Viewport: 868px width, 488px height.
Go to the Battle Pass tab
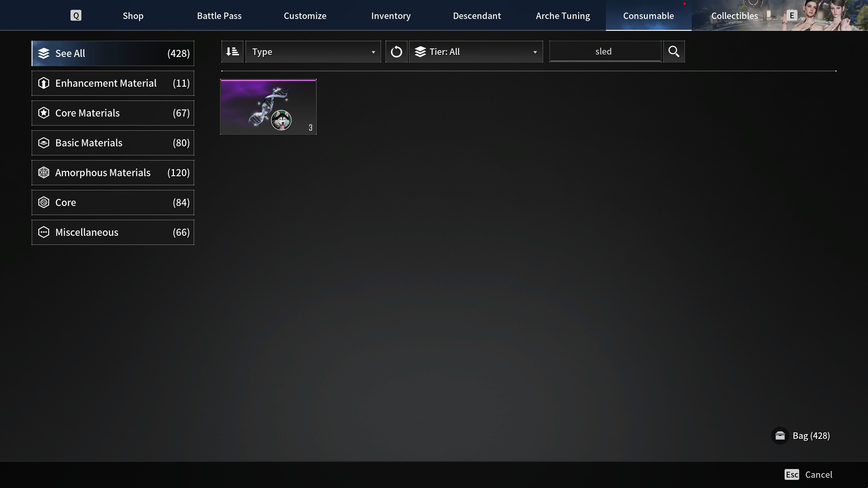pos(219,16)
